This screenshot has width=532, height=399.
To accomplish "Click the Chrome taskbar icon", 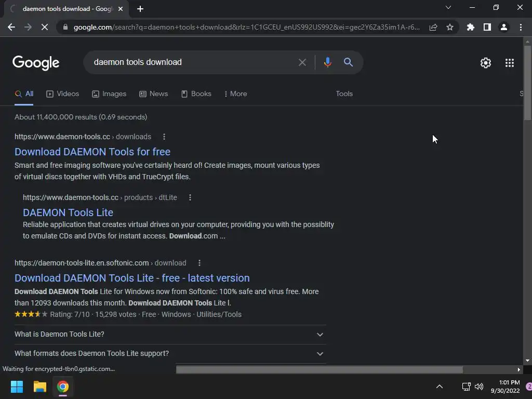I will click(62, 387).
